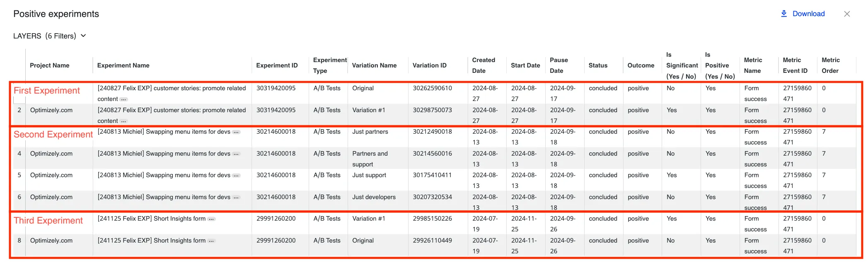Viewport: 868px width, 279px height.
Task: Click experiment ID 30319420095 in row 2
Action: [276, 110]
